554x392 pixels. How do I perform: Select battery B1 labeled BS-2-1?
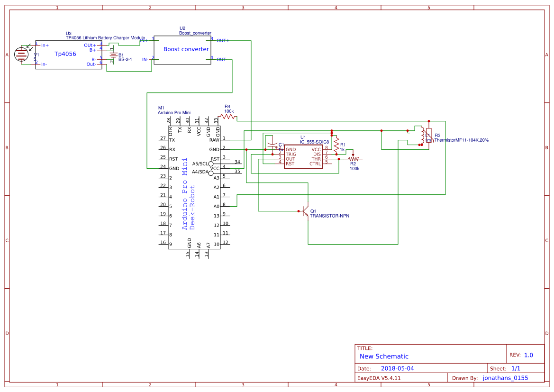pos(114,55)
